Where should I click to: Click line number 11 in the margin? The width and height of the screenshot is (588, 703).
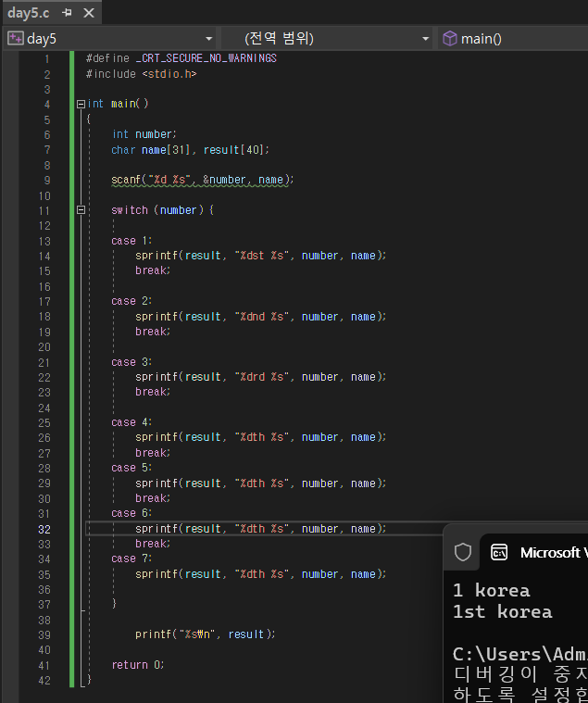(x=44, y=211)
